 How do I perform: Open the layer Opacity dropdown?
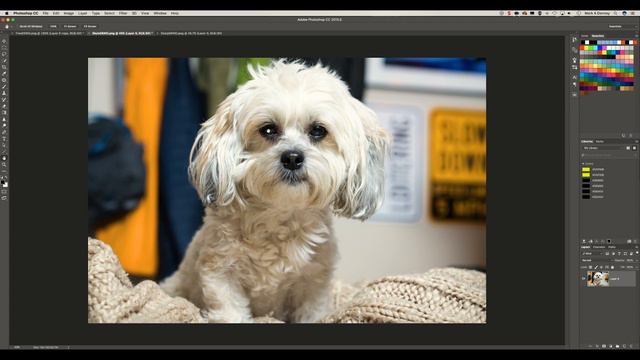click(x=637, y=260)
